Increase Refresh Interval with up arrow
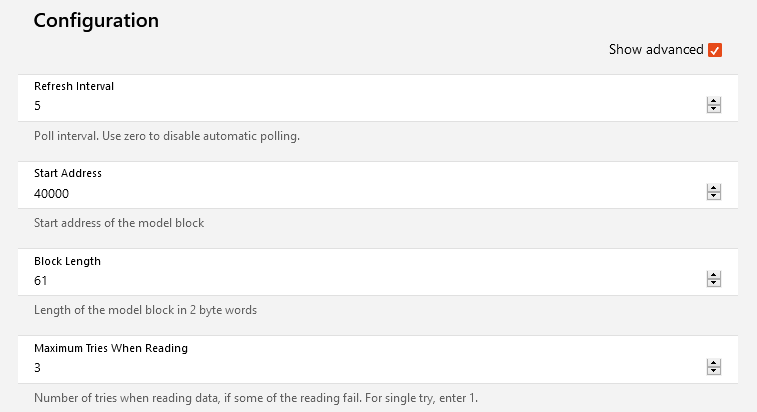This screenshot has height=412, width=757. 714,101
